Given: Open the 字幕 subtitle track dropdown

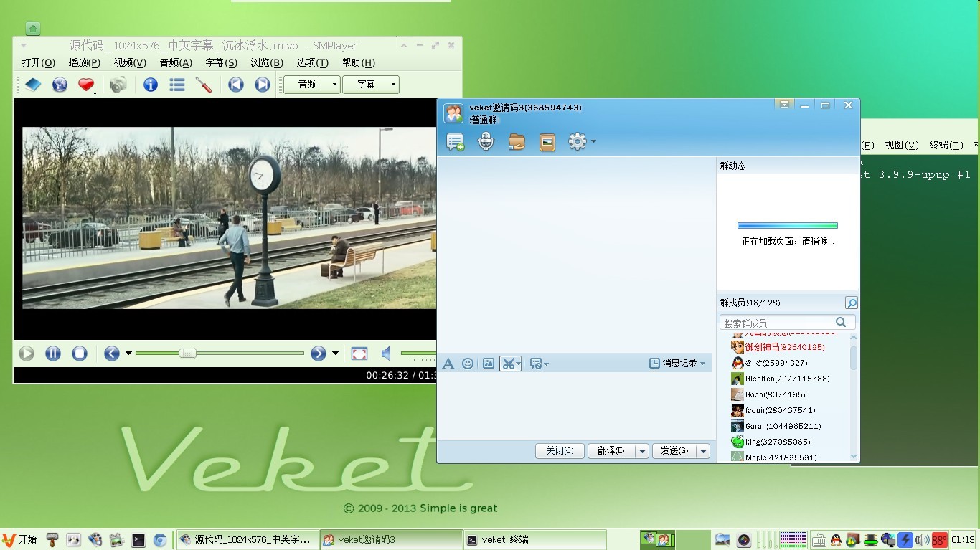Looking at the screenshot, I should (x=370, y=85).
